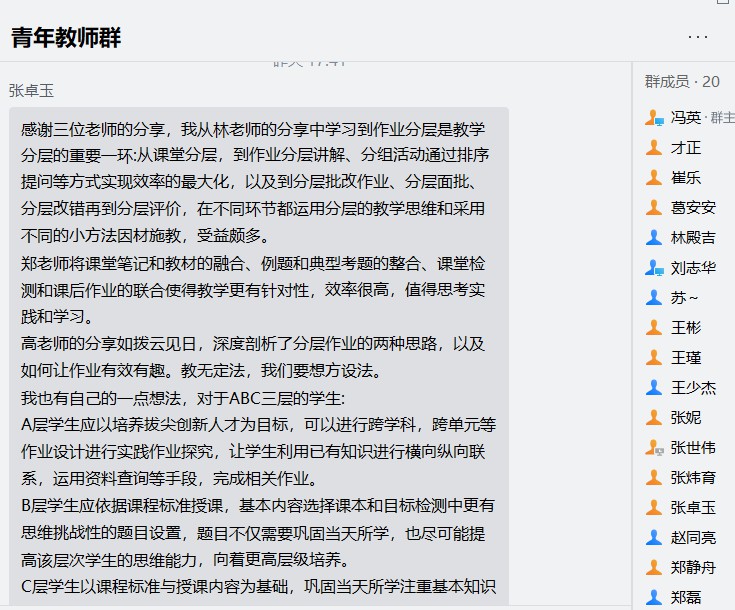Select member name 张妮 in list
The width and height of the screenshot is (735, 610).
(686, 418)
